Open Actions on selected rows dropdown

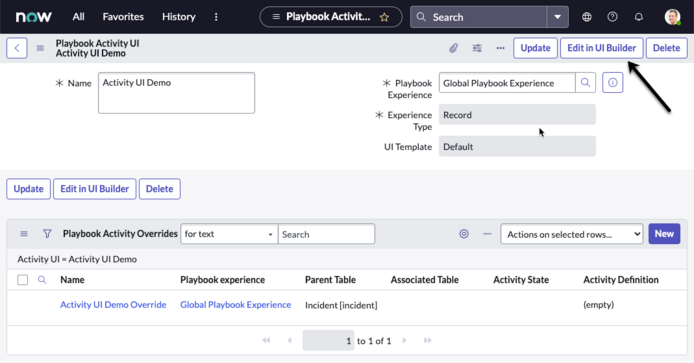[x=572, y=234]
